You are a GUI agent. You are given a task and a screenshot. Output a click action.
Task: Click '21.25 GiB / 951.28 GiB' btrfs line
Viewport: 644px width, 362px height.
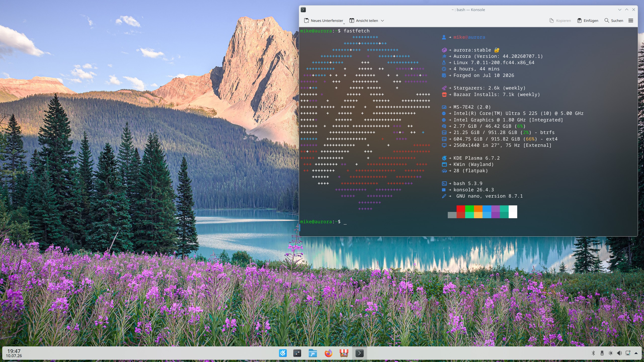[x=504, y=132]
